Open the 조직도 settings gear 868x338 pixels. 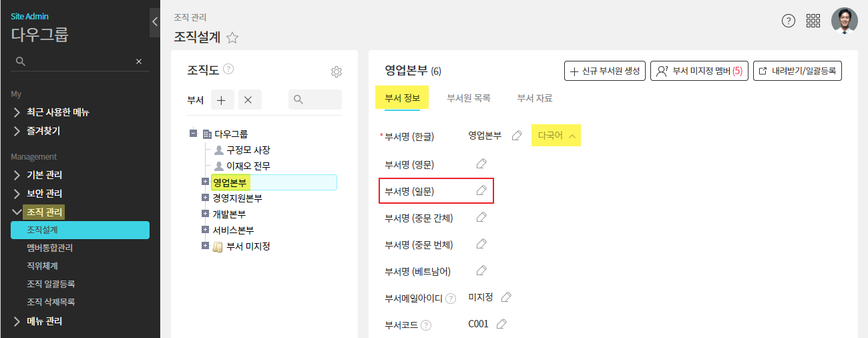(337, 72)
